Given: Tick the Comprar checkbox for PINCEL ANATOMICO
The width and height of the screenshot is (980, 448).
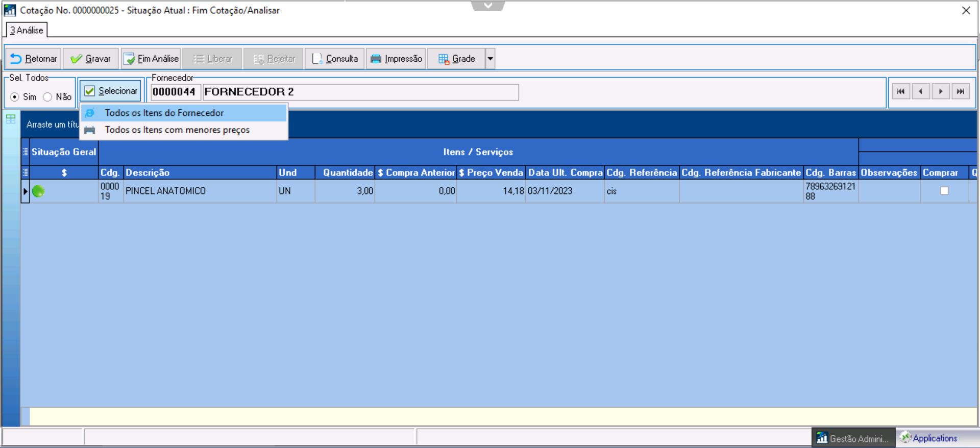Looking at the screenshot, I should click(944, 191).
